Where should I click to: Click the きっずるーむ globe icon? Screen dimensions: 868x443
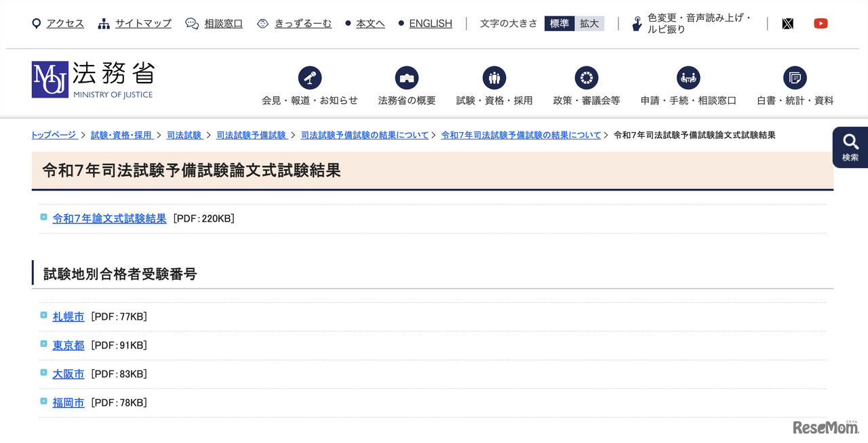click(x=262, y=22)
